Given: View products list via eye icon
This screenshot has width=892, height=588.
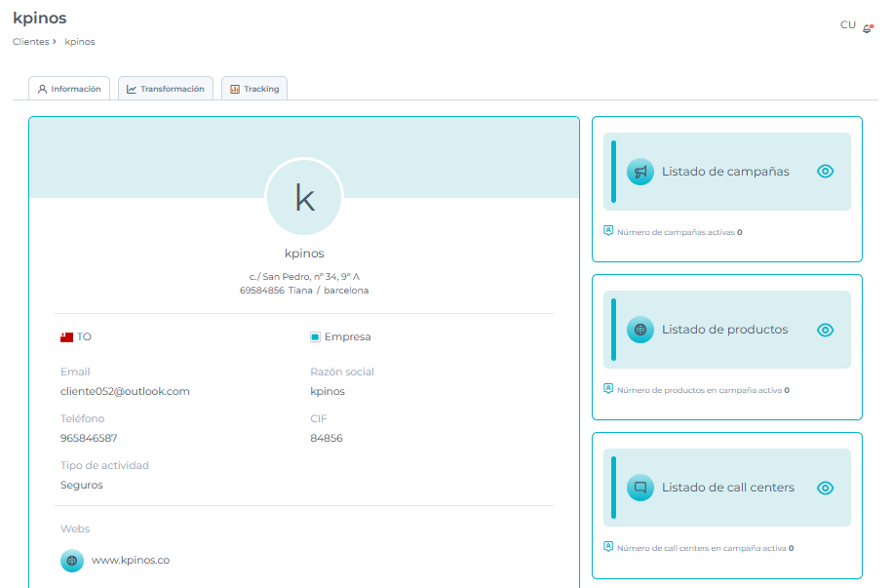Looking at the screenshot, I should pos(825,330).
